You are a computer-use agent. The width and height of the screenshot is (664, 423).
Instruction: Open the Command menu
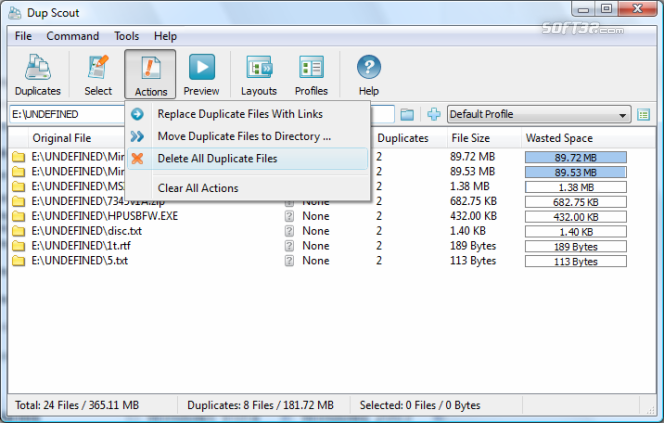72,36
